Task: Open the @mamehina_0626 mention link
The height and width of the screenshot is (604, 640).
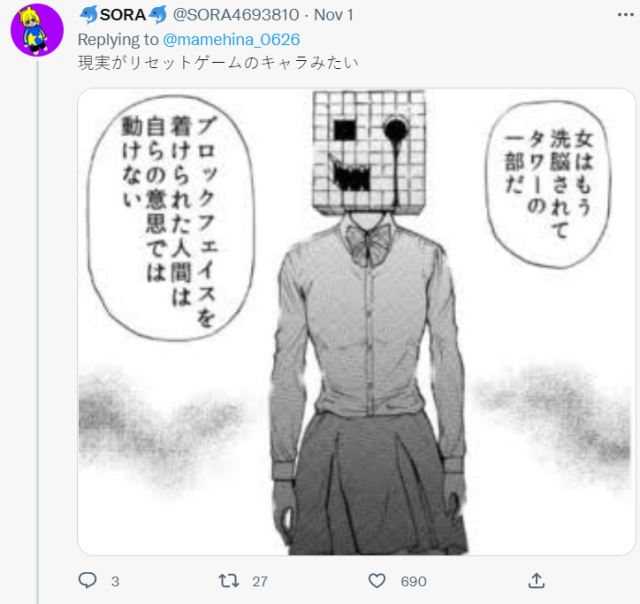Action: [231, 40]
